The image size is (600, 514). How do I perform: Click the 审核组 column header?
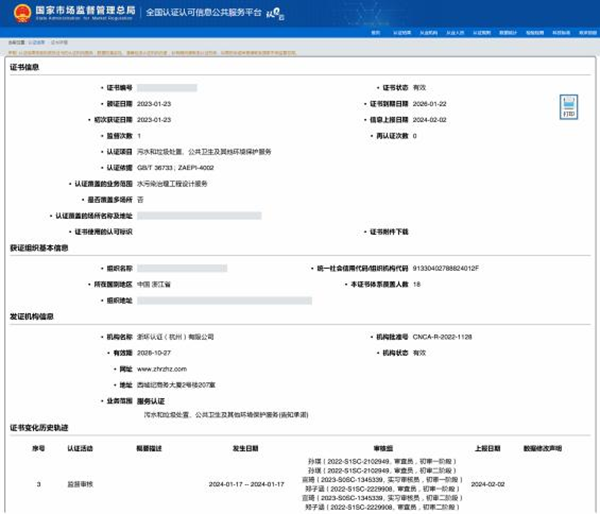pos(365,450)
